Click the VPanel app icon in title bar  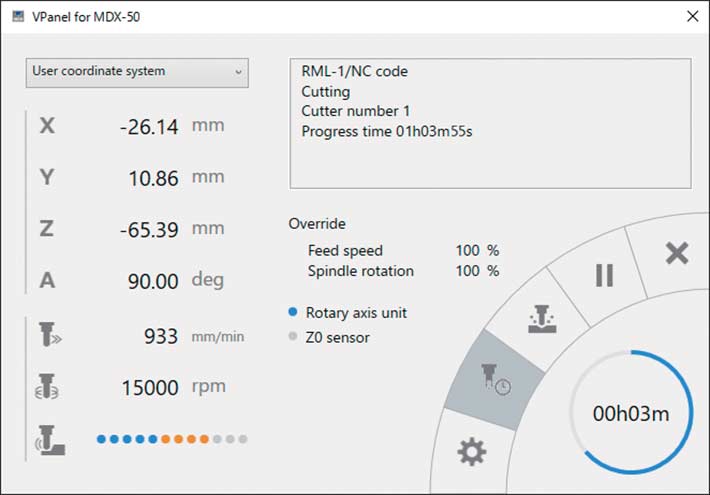[17, 16]
